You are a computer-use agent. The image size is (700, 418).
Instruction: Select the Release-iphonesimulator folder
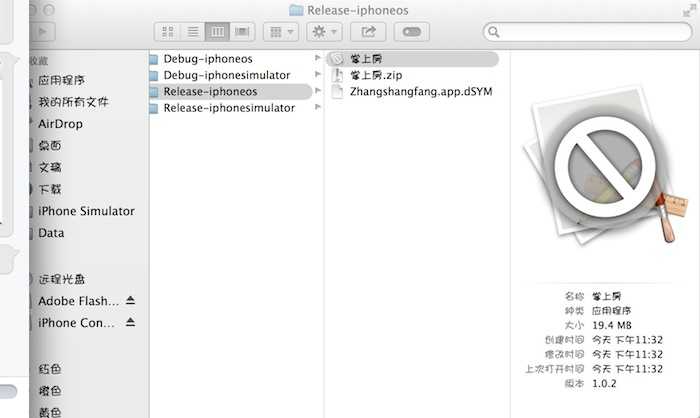pyautogui.click(x=229, y=108)
